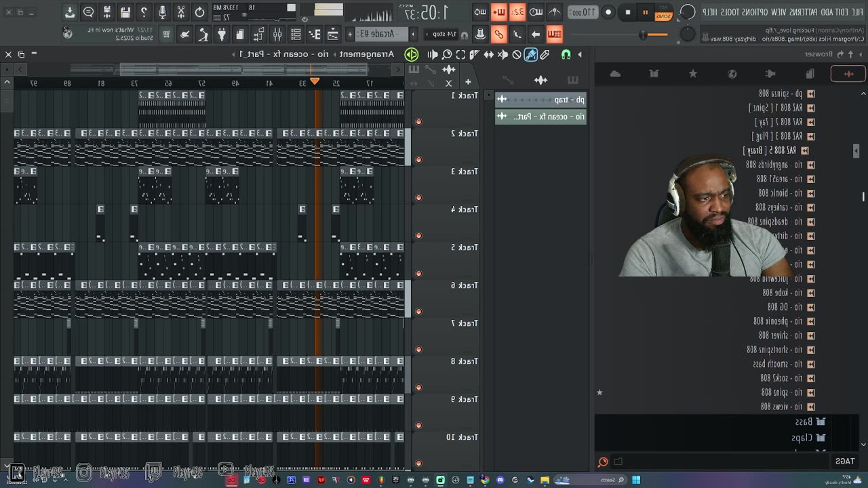
Task: Open the scissors audio editor icon
Action: coord(181,12)
